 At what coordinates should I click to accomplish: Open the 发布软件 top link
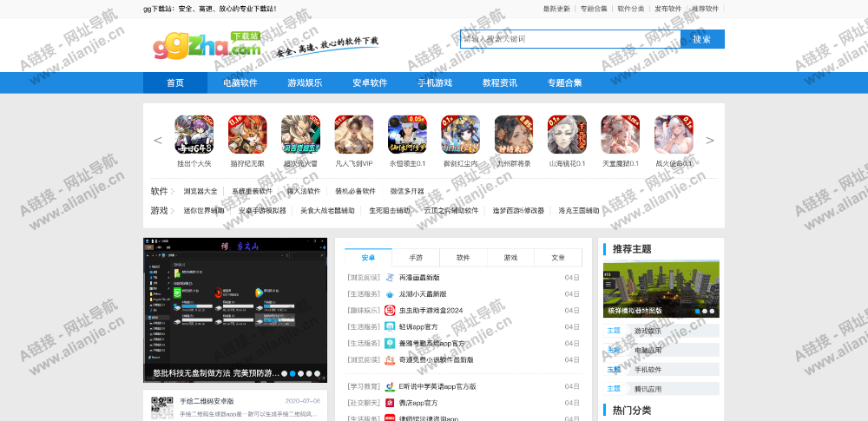[x=667, y=9]
